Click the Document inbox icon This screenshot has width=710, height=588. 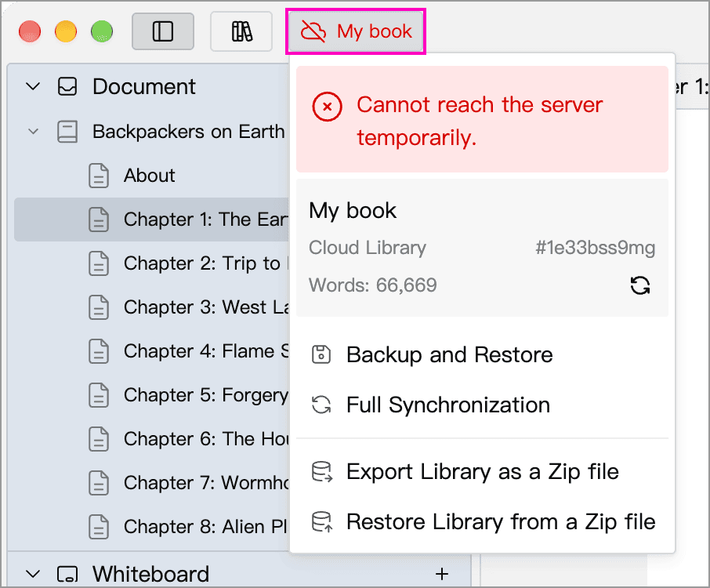click(67, 86)
